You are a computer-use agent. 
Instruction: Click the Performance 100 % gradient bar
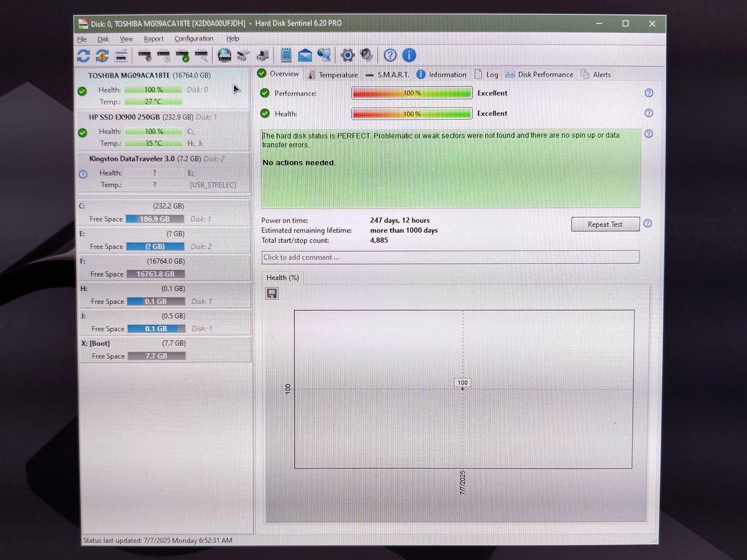click(x=412, y=93)
